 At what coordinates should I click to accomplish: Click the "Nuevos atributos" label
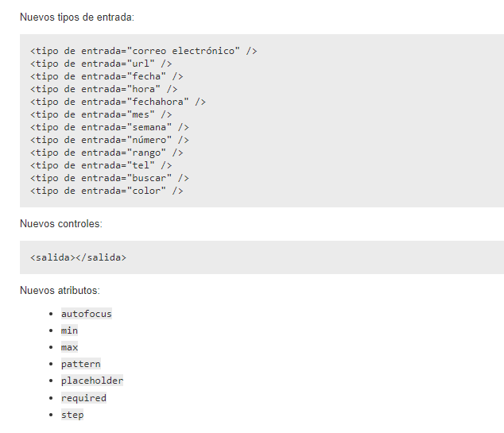click(x=60, y=290)
